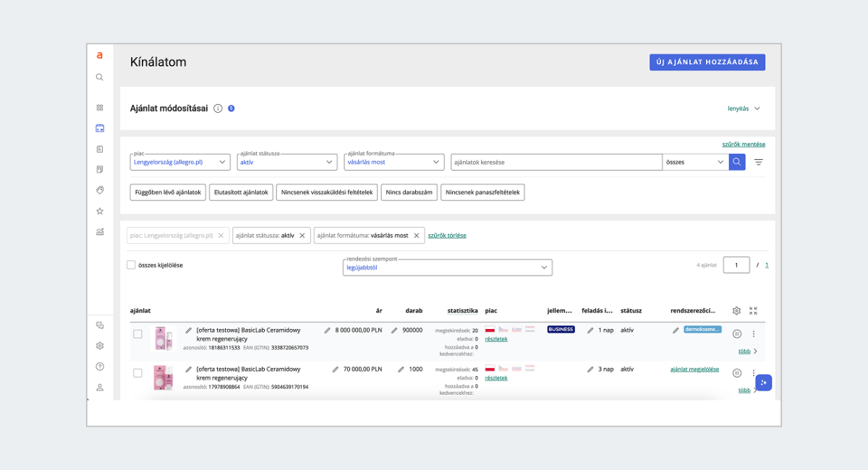The width and height of the screenshot is (868, 470).
Task: Open the piac Lengyelország dropdown
Action: pos(180,162)
